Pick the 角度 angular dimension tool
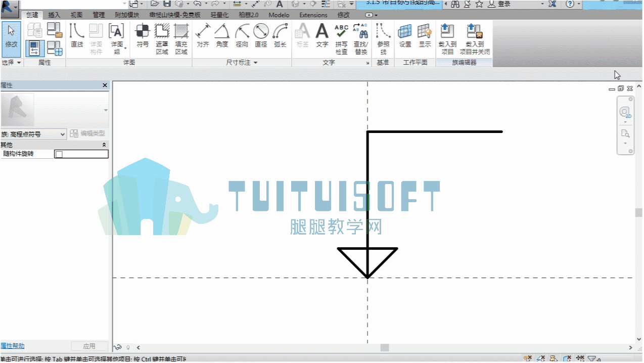This screenshot has height=363, width=644. 222,36
